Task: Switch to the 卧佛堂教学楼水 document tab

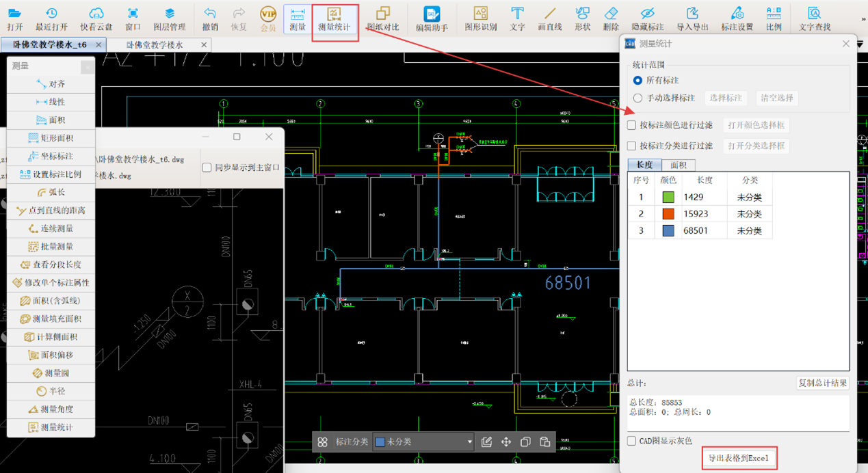Action: pyautogui.click(x=155, y=45)
